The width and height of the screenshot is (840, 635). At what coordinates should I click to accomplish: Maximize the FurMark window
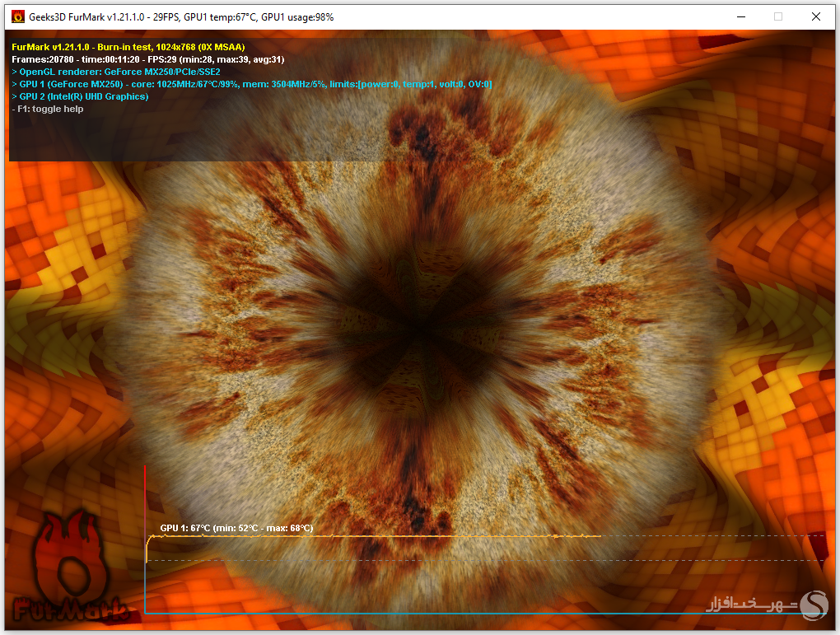point(778,16)
